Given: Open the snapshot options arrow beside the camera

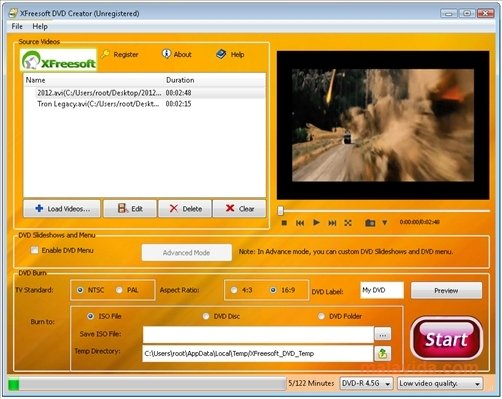Looking at the screenshot, I should pos(385,223).
